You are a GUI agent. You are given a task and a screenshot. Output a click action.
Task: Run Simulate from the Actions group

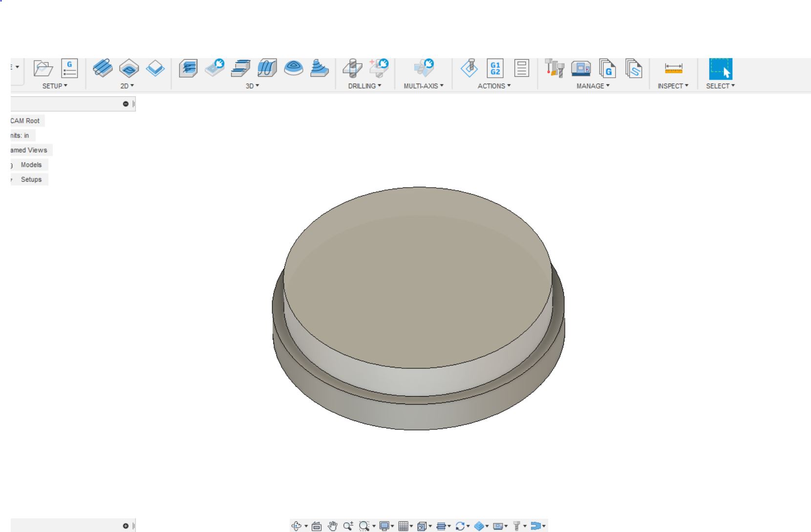coord(470,68)
